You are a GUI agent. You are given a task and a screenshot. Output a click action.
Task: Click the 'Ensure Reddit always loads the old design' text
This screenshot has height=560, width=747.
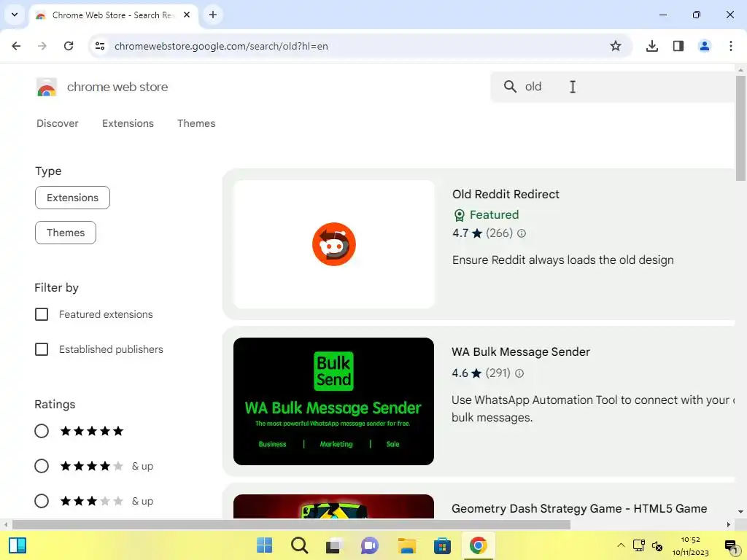coord(562,260)
